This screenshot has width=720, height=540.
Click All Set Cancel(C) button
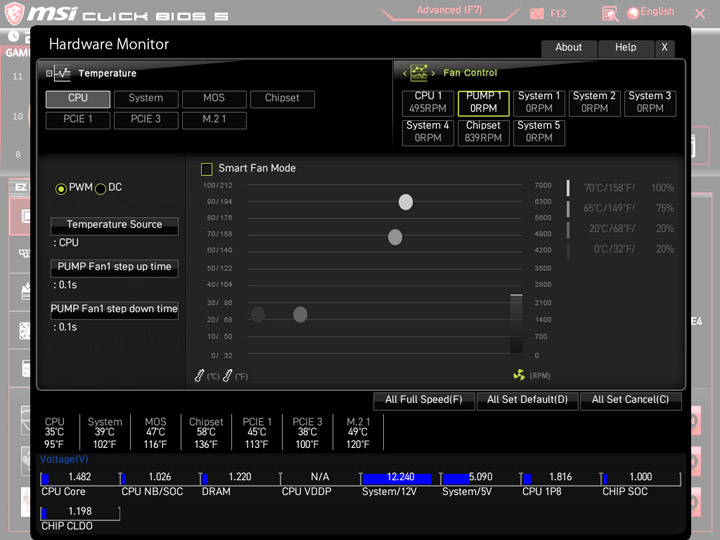[x=630, y=400]
